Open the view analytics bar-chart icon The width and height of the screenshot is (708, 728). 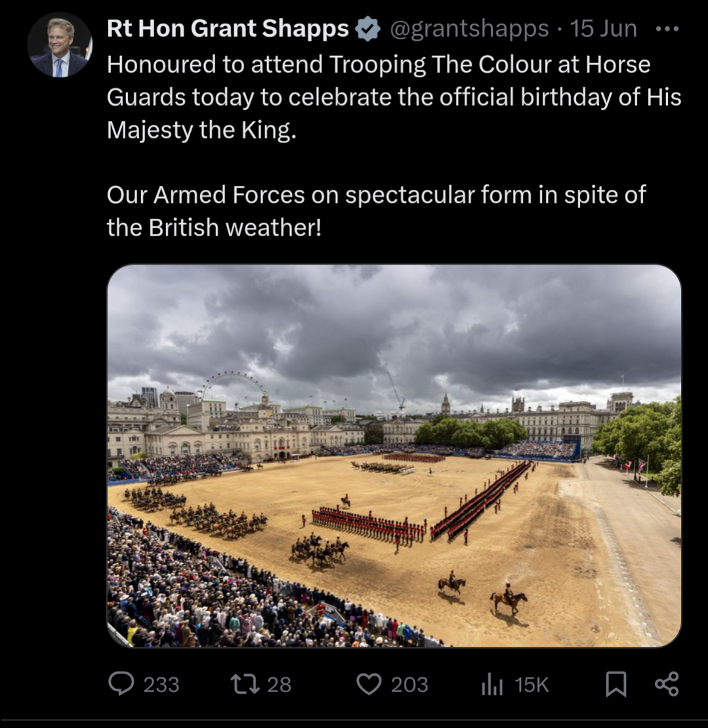tap(491, 685)
